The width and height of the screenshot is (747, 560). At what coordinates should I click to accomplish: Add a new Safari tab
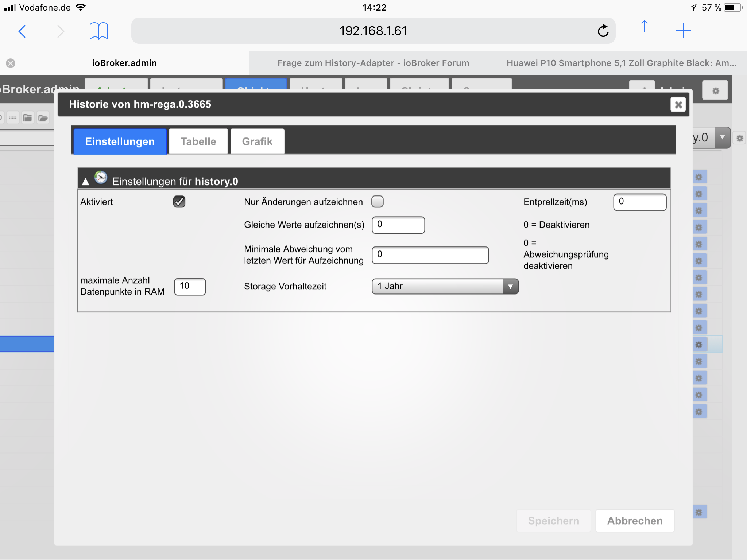point(683,31)
